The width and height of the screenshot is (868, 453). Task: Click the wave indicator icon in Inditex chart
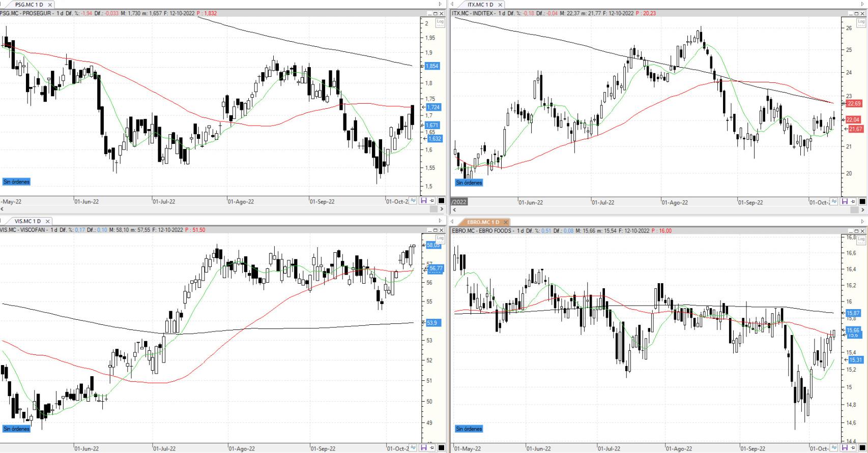coord(834,202)
